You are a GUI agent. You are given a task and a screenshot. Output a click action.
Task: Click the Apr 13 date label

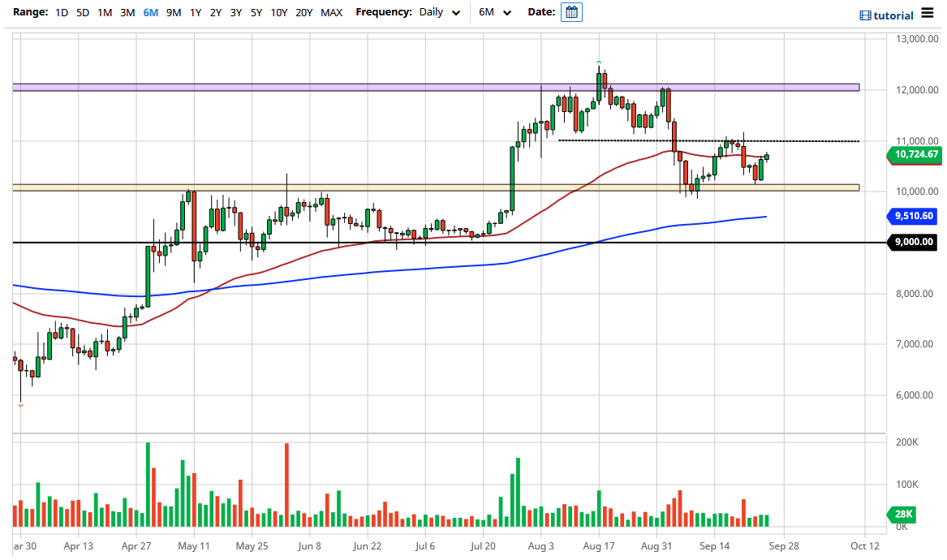(79, 546)
